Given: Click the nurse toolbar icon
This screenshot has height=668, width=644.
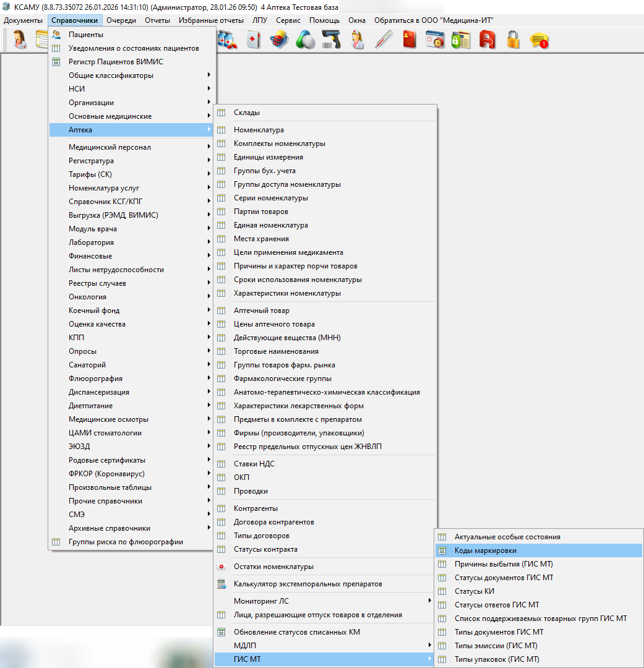Looking at the screenshot, I should 358,40.
